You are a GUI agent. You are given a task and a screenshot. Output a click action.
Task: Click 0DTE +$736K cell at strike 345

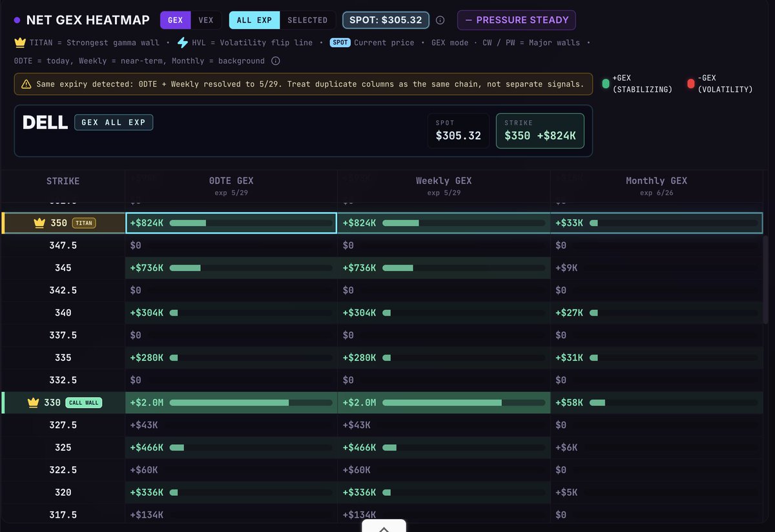[x=231, y=268]
